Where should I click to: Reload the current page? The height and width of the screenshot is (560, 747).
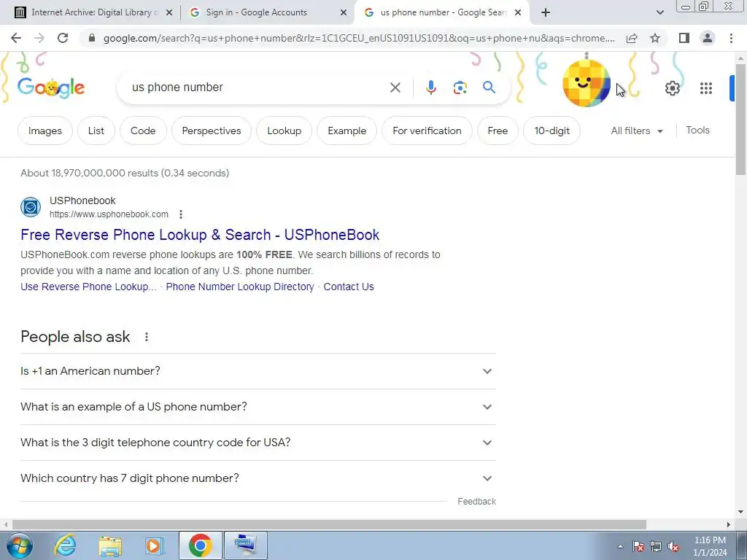[63, 38]
